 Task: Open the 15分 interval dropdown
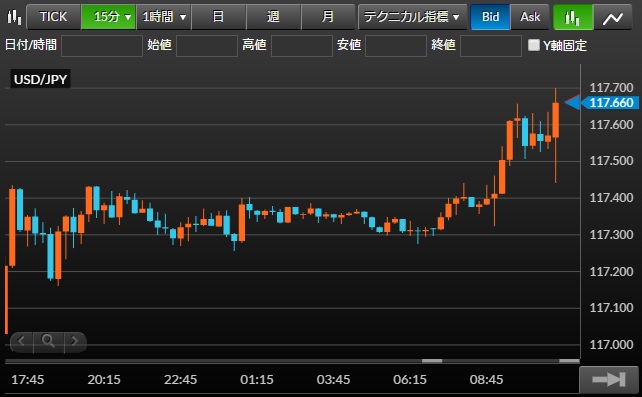109,17
